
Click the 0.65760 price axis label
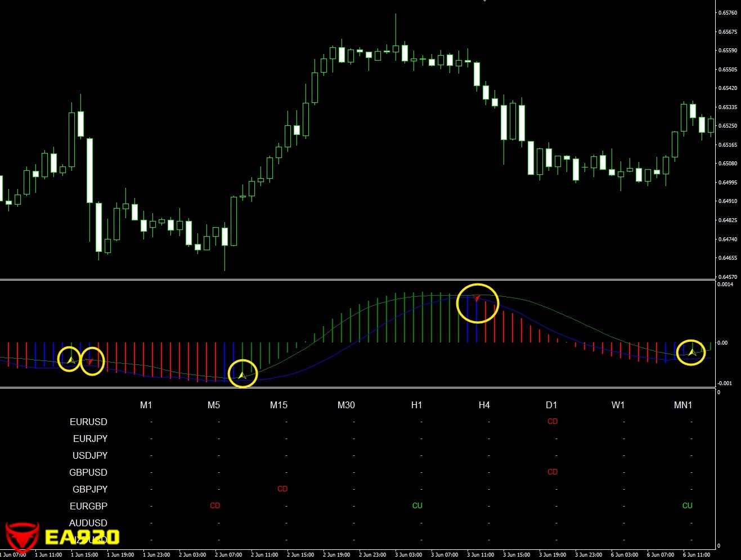tap(728, 13)
